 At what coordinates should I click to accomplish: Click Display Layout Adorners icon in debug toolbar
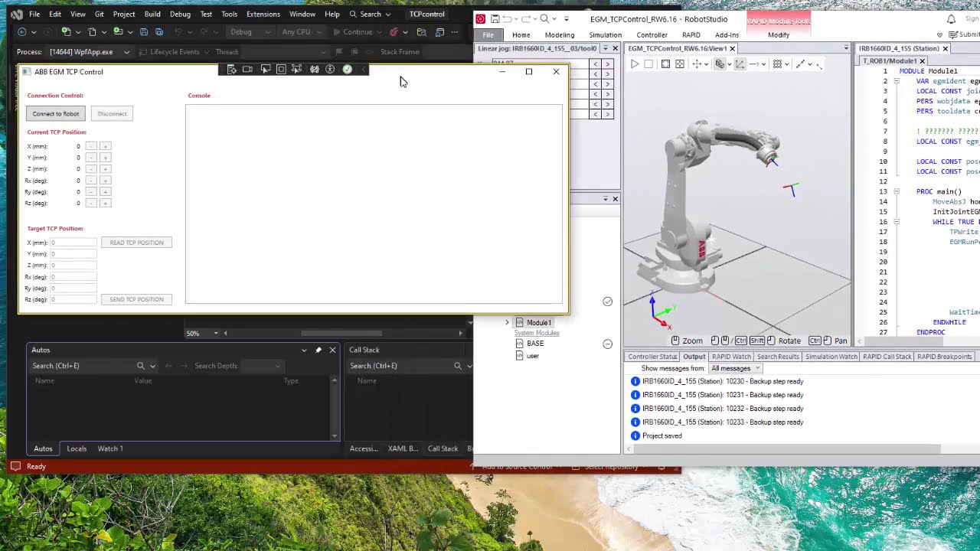[281, 70]
